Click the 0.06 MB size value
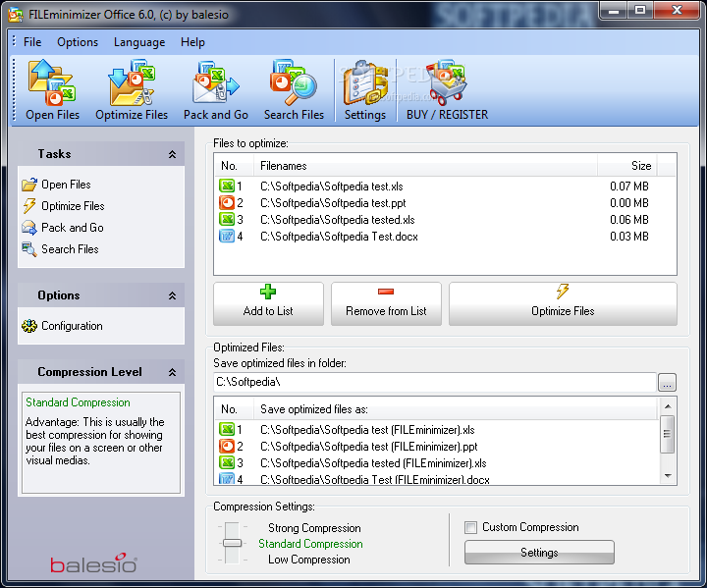This screenshot has width=707, height=588. pyautogui.click(x=629, y=219)
